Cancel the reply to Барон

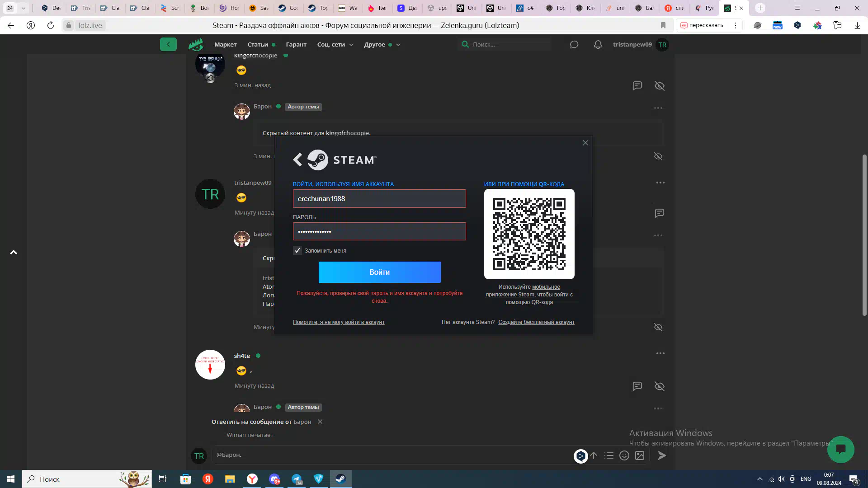click(320, 422)
